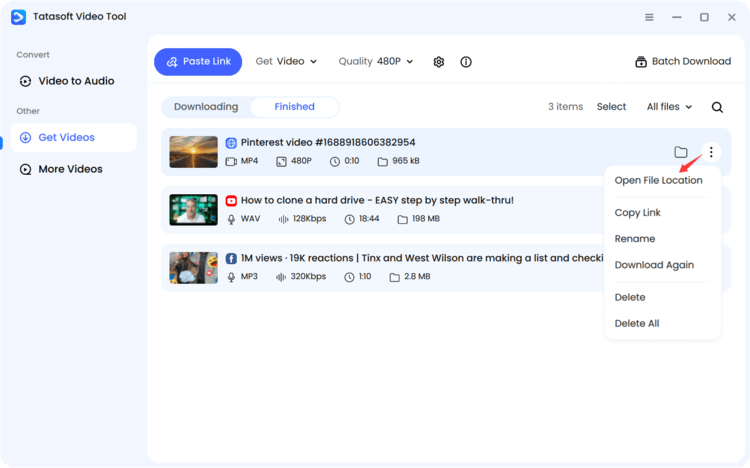Click the '18:44' duration value
The image size is (750, 468).
(369, 219)
